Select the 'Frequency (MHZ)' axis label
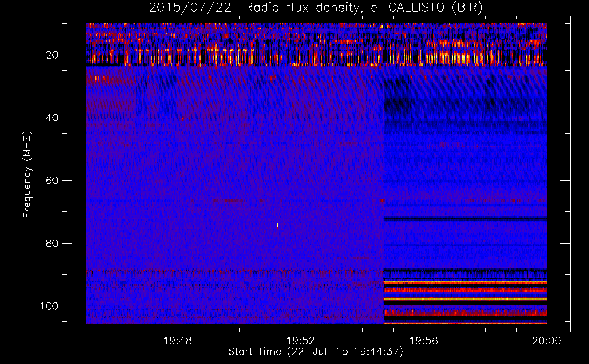Viewport: 589px width, 364px height. coord(27,175)
